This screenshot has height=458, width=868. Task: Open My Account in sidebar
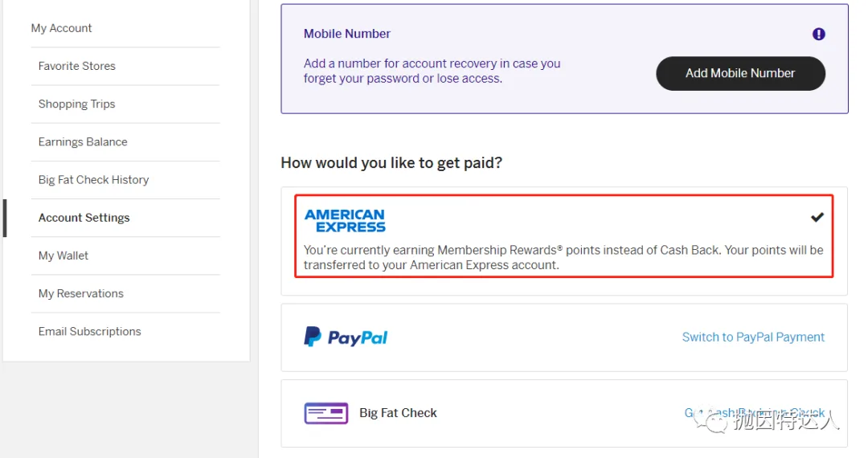tap(61, 28)
